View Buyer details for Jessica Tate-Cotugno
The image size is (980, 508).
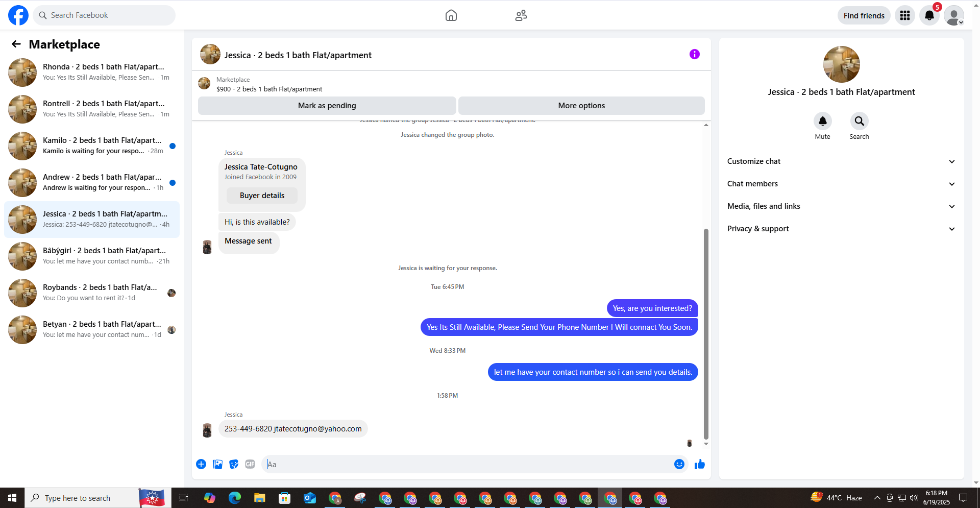pyautogui.click(x=262, y=196)
